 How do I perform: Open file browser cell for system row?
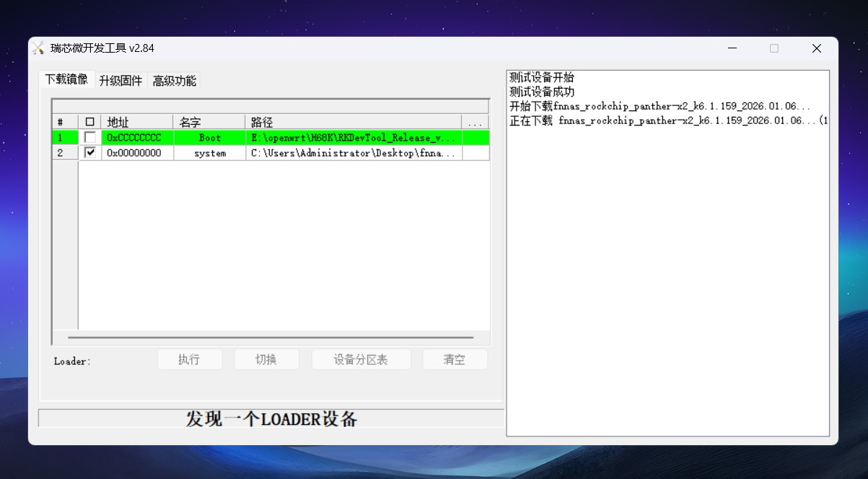click(x=475, y=153)
